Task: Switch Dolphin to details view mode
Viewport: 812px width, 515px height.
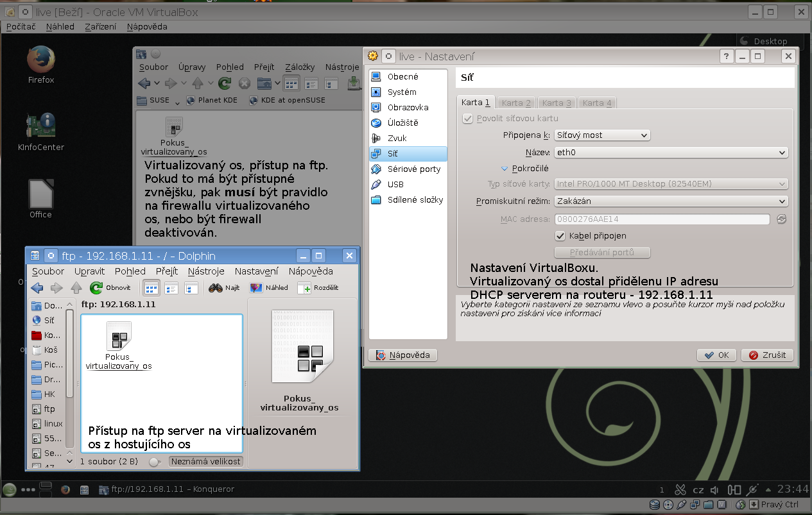Action: [171, 288]
